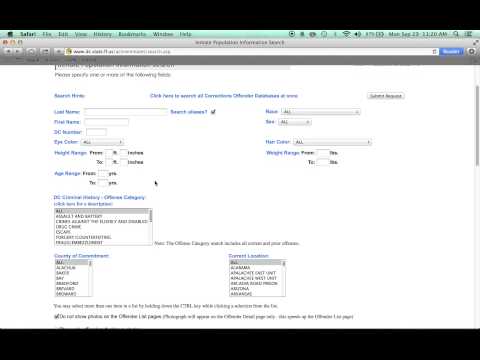Open the Safari menu
Screen dimensions: 480x360
pyautogui.click(x=28, y=34)
